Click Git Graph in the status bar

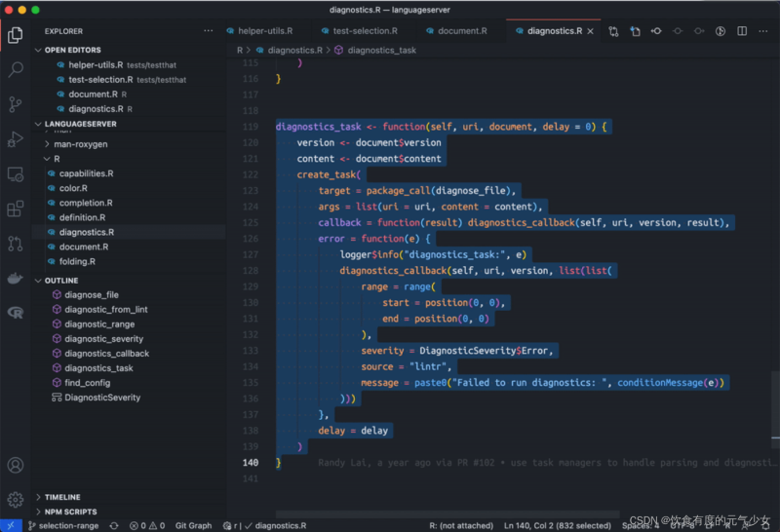coord(193,525)
